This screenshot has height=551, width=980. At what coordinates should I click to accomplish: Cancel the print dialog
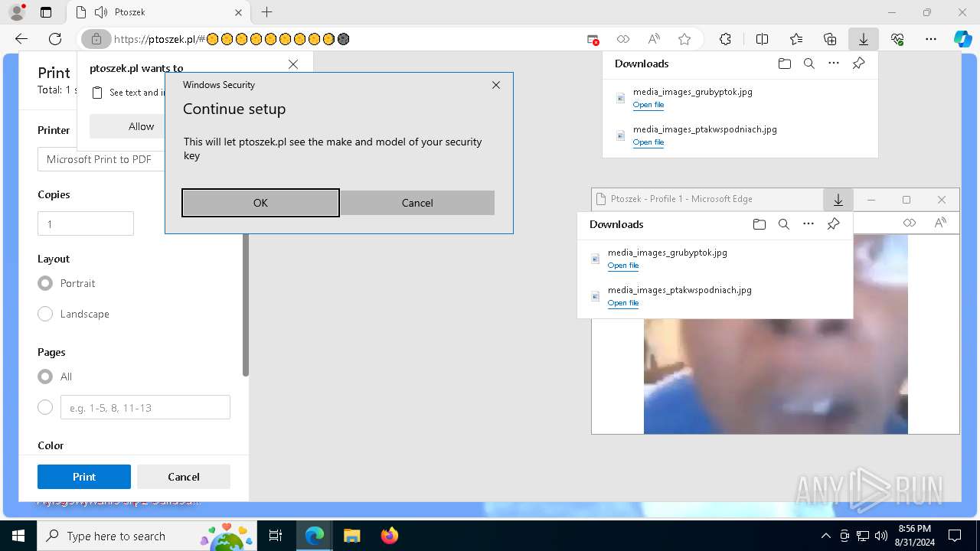coord(184,477)
